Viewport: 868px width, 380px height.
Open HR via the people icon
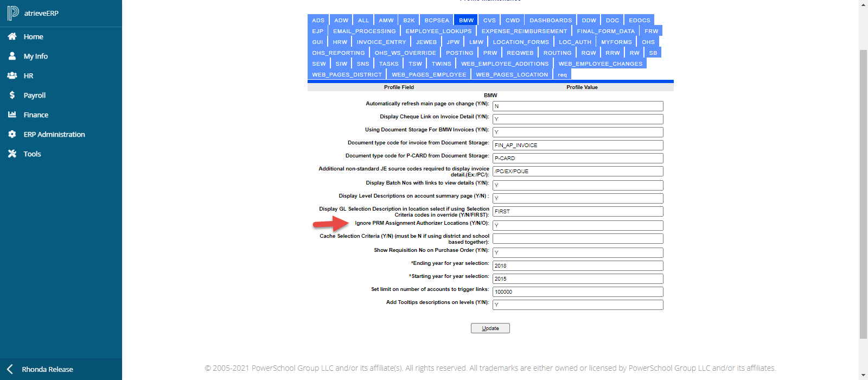12,75
